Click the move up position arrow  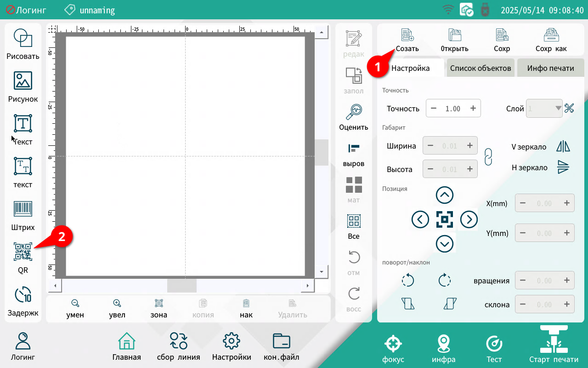pyautogui.click(x=444, y=195)
